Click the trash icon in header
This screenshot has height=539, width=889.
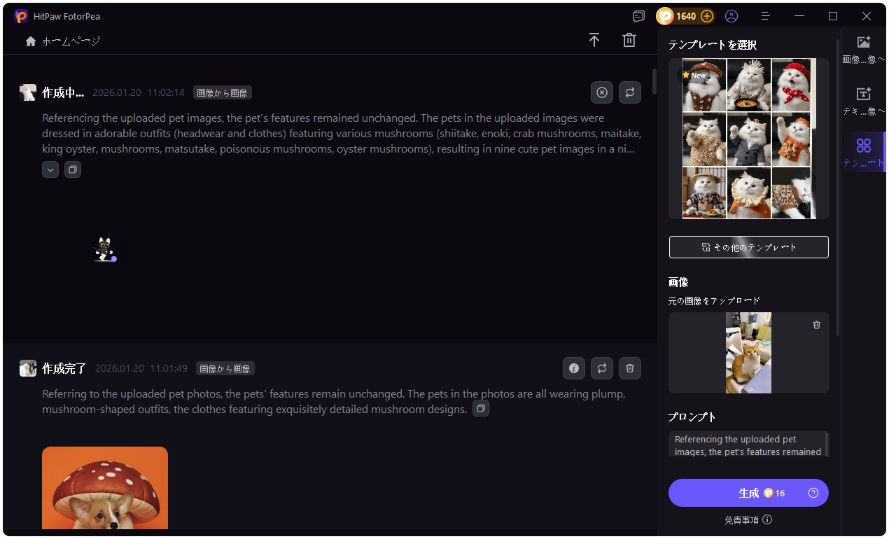point(629,40)
